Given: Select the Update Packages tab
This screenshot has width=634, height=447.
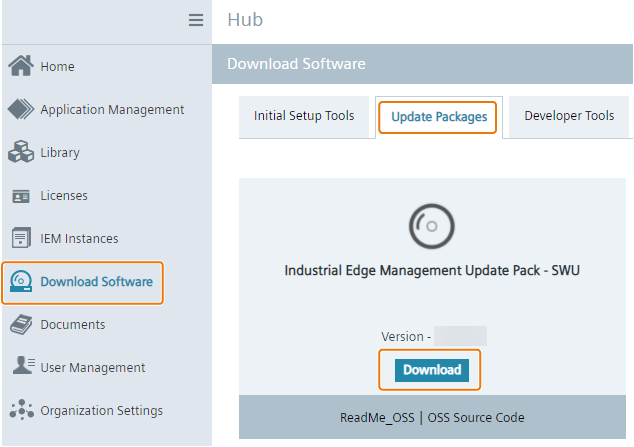Looking at the screenshot, I should point(438,117).
